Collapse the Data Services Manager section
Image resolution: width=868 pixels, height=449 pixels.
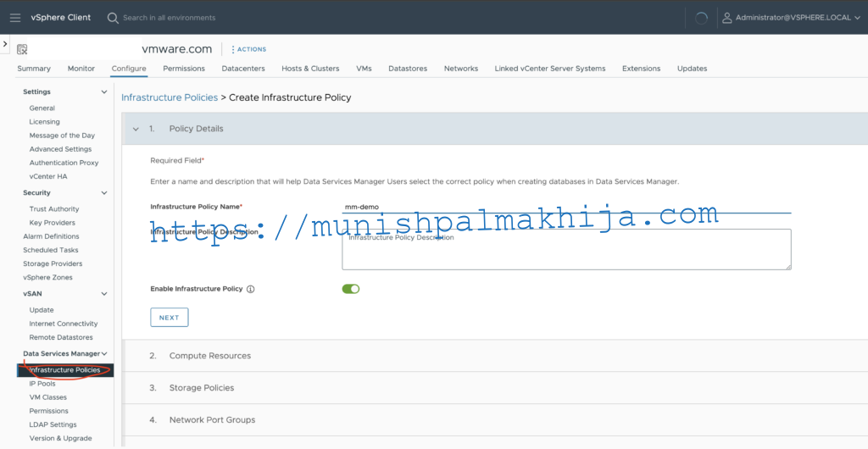point(104,354)
